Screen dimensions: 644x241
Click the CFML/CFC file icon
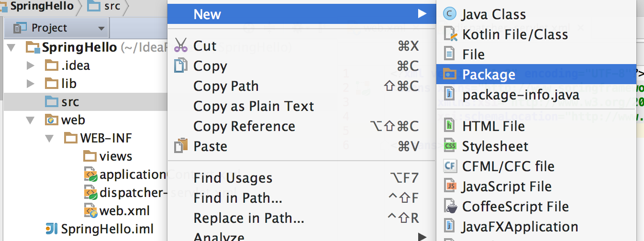pyautogui.click(x=450, y=166)
